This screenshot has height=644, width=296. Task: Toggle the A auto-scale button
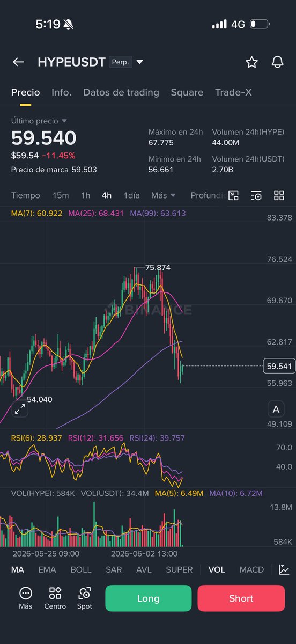(276, 409)
